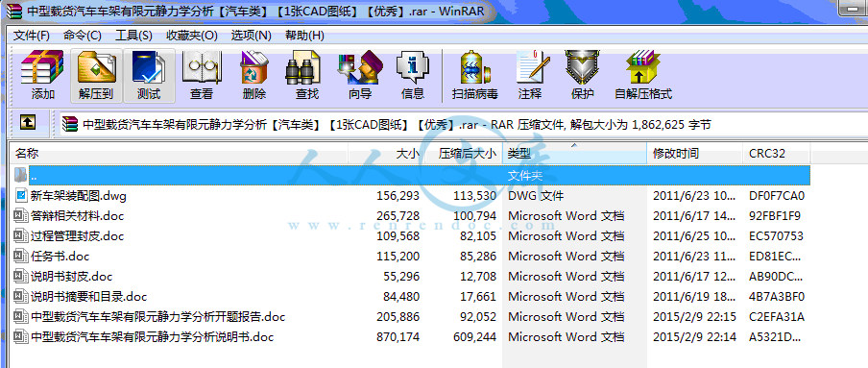
Task: Sort by the 压缩后大小 column header
Action: 464,154
